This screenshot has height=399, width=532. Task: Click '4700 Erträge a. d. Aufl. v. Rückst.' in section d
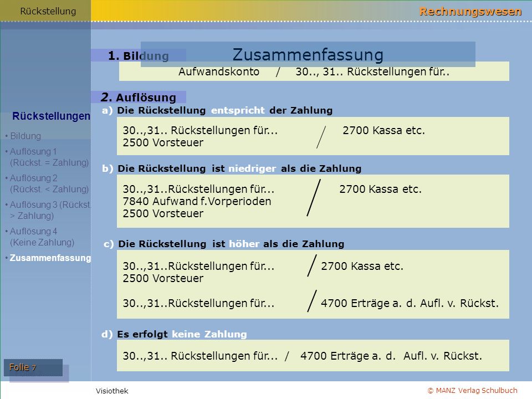tap(391, 356)
